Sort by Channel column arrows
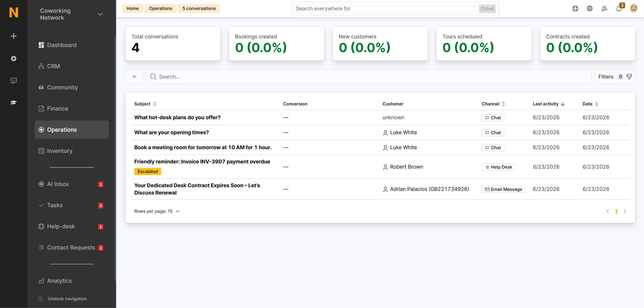Image resolution: width=644 pixels, height=308 pixels. pos(503,104)
